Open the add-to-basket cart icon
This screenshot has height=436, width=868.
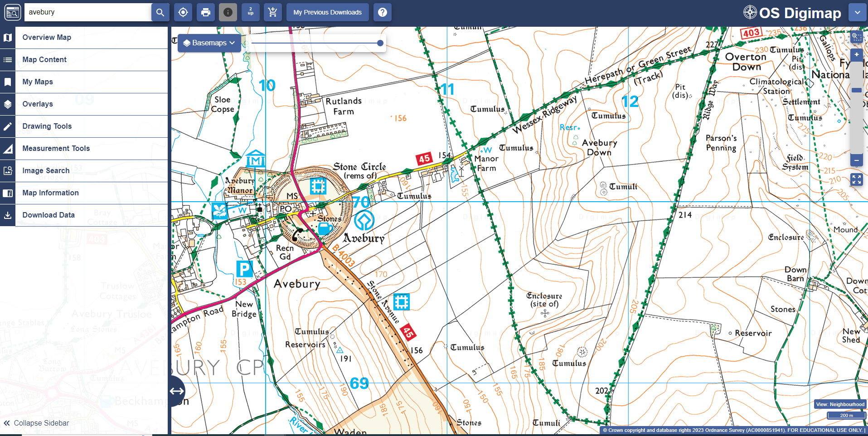273,12
